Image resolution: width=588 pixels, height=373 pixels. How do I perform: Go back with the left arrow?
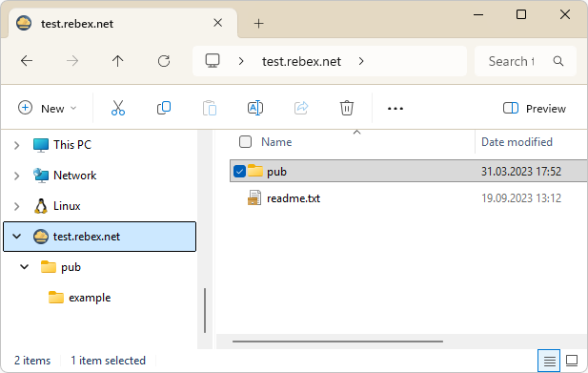click(x=27, y=61)
